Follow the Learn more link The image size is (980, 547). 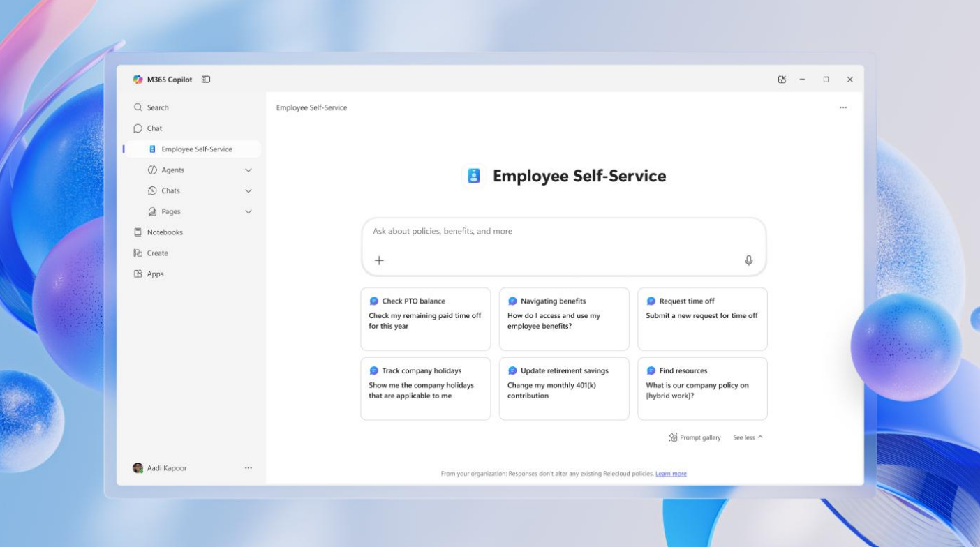(x=671, y=474)
